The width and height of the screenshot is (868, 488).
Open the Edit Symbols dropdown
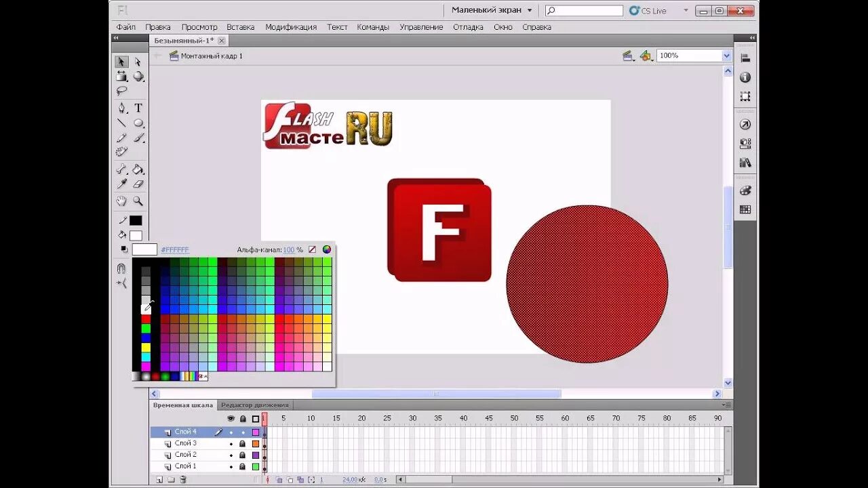click(x=646, y=56)
